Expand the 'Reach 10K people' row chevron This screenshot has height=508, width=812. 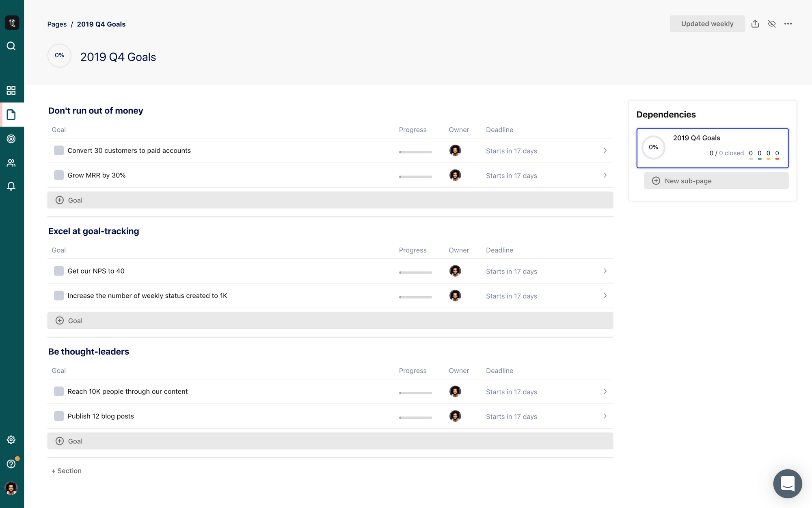(605, 392)
